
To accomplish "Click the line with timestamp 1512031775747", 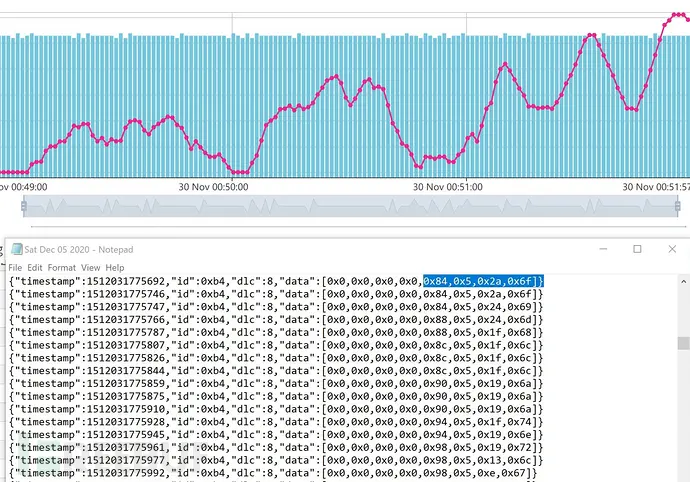I will pos(276,307).
